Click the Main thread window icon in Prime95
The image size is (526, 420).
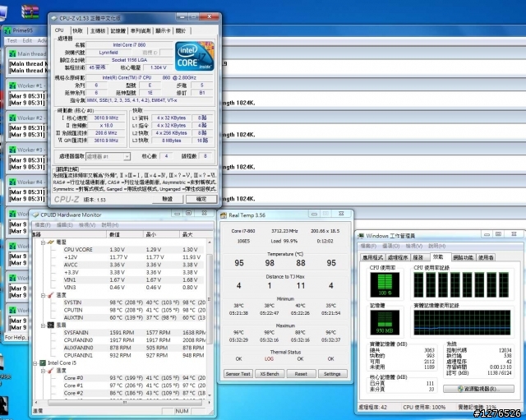pyautogui.click(x=13, y=53)
